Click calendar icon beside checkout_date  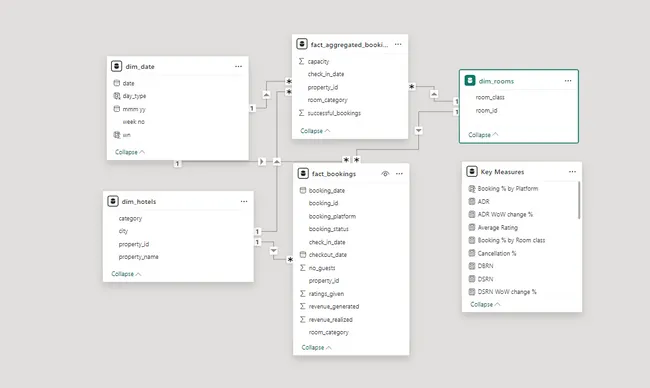click(x=303, y=255)
